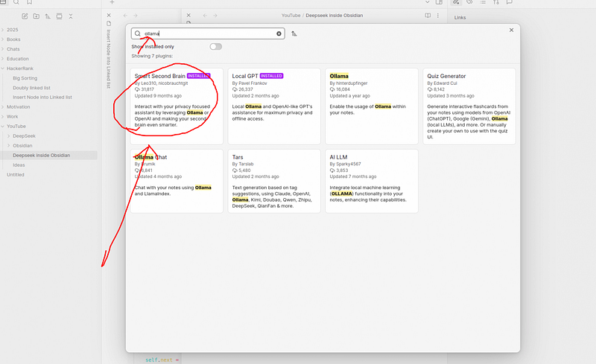596x364 pixels.
Task: Open the tags panel in right sidebar
Action: (x=469, y=2)
